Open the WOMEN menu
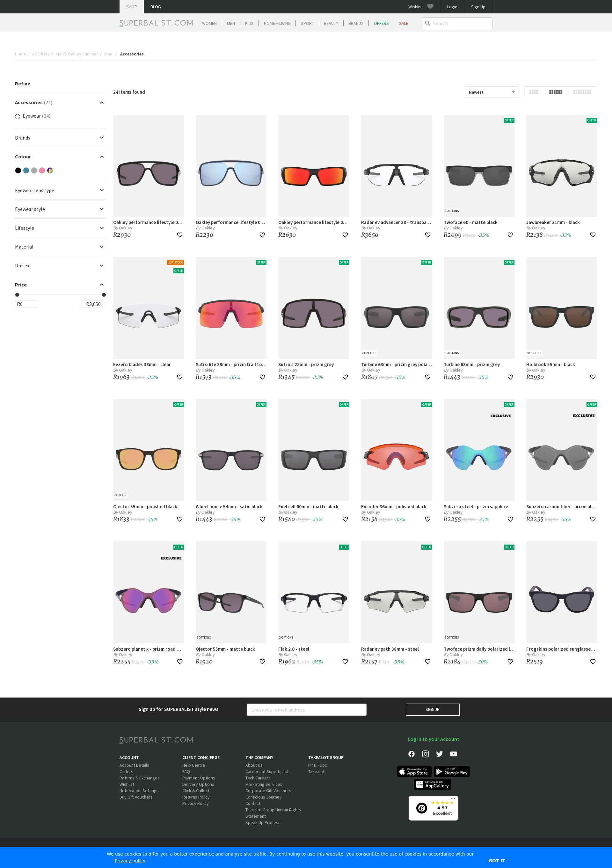Image resolution: width=612 pixels, height=868 pixels. (209, 24)
